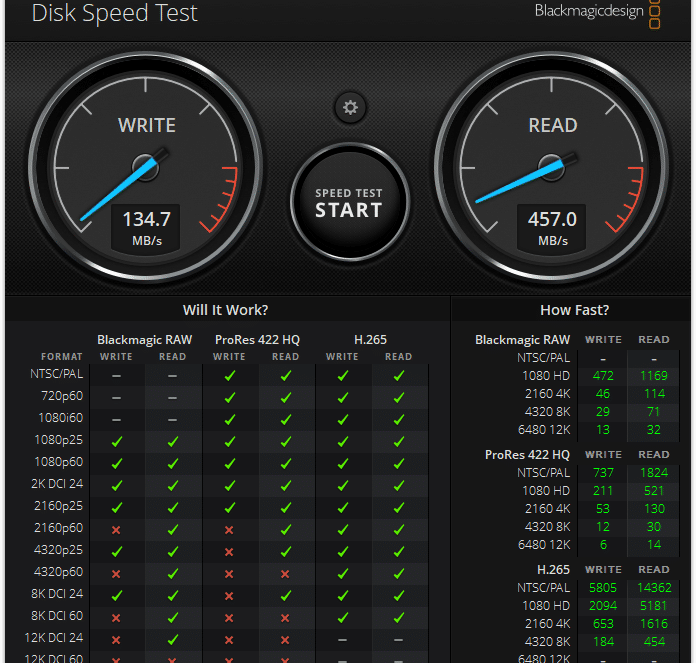
Task: Click the 8K DCI 60 H.265 write checkmark
Action: [x=343, y=617]
